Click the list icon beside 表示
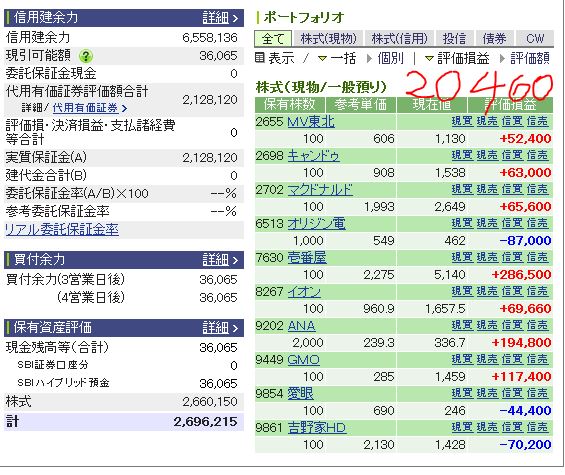This screenshot has width=565, height=475. [259, 58]
